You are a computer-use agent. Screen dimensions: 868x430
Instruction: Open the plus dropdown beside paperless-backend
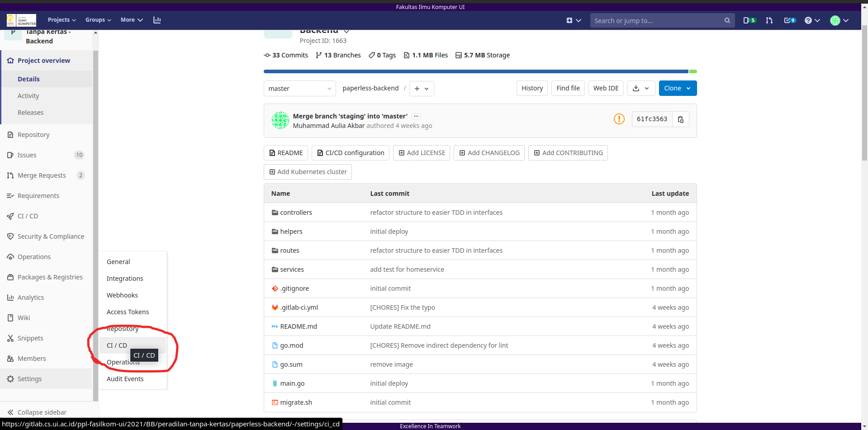(x=421, y=89)
